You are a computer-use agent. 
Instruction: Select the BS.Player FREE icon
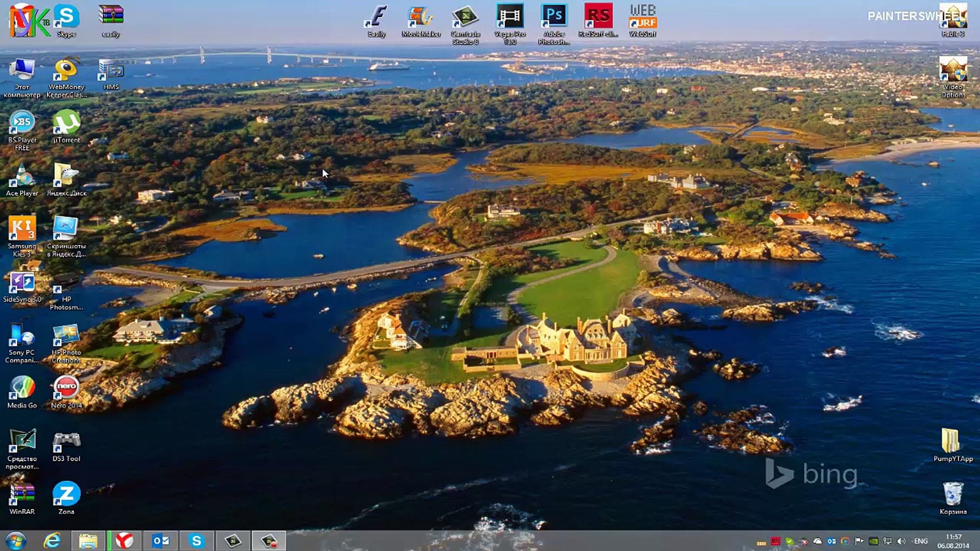click(22, 130)
